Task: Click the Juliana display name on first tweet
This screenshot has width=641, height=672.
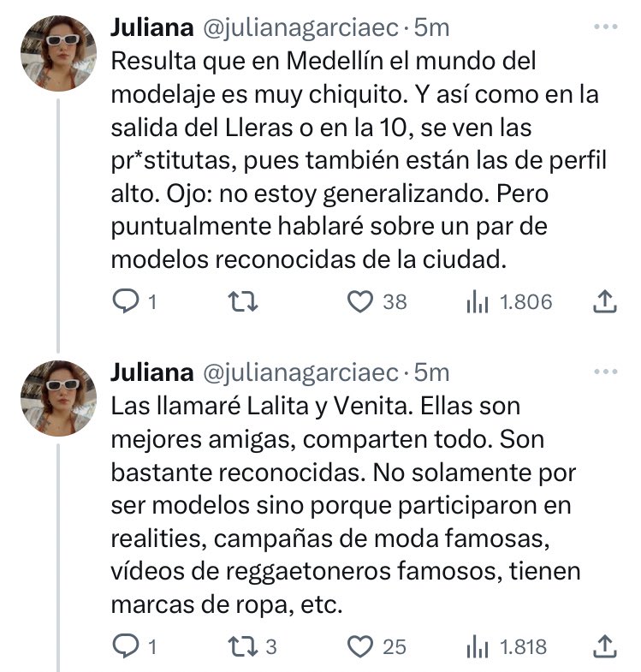Action: click(152, 28)
